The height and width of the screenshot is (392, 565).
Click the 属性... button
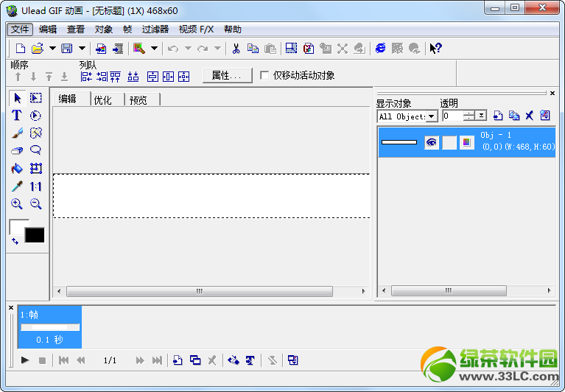[227, 75]
